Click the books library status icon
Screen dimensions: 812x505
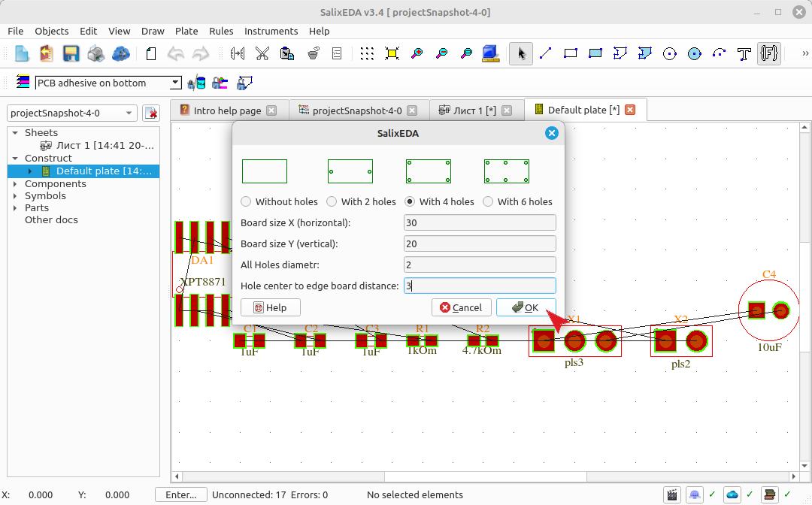tap(770, 495)
